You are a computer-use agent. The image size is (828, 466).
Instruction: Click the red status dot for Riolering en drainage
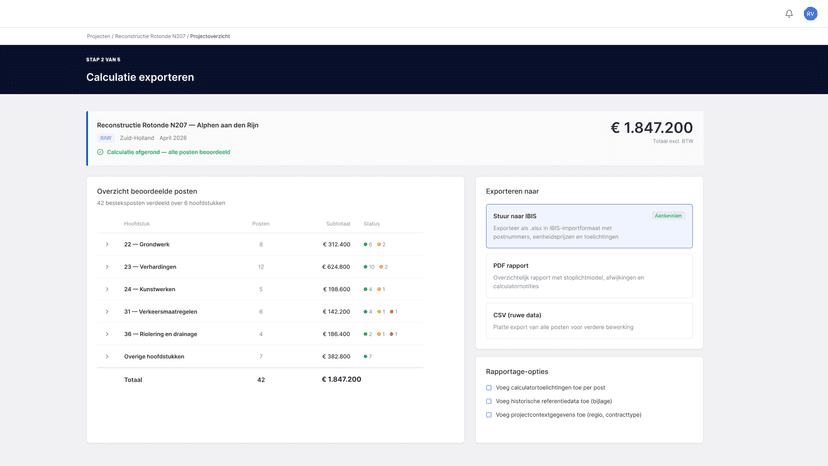392,334
